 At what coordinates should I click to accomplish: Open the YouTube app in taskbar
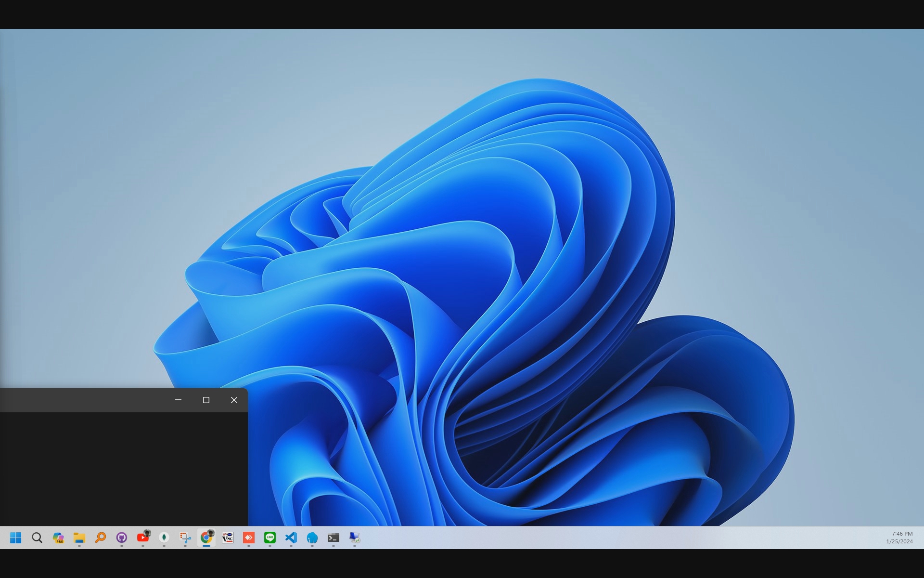143,538
